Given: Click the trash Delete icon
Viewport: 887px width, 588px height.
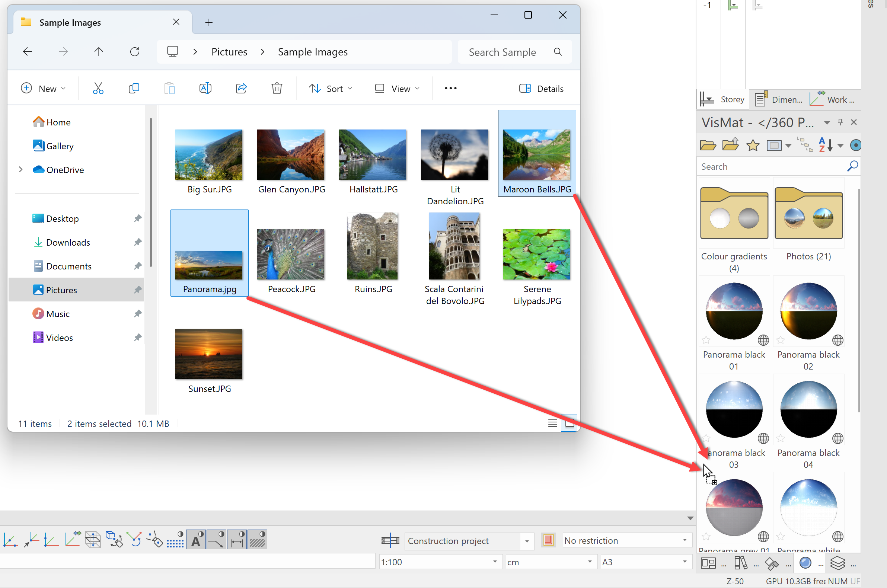Looking at the screenshot, I should click(x=277, y=89).
